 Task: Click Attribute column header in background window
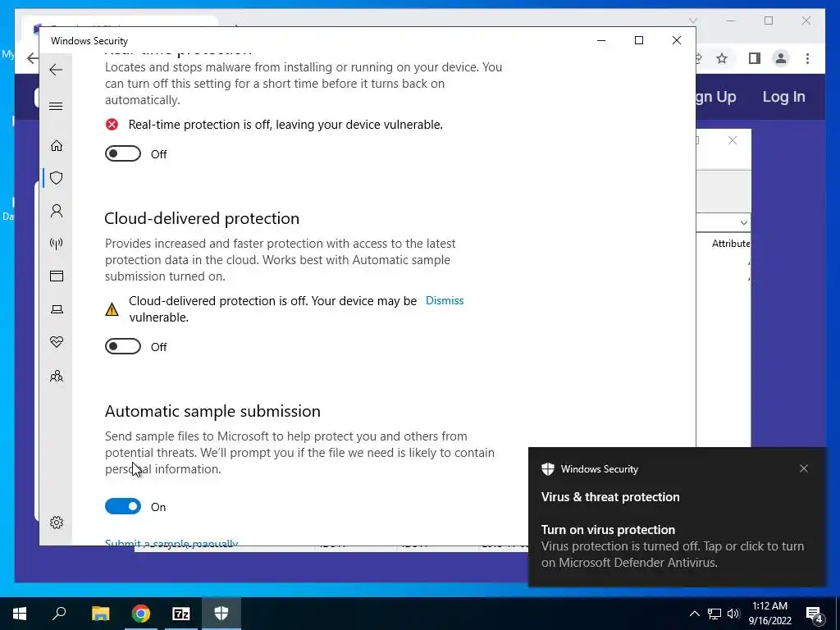coord(731,244)
